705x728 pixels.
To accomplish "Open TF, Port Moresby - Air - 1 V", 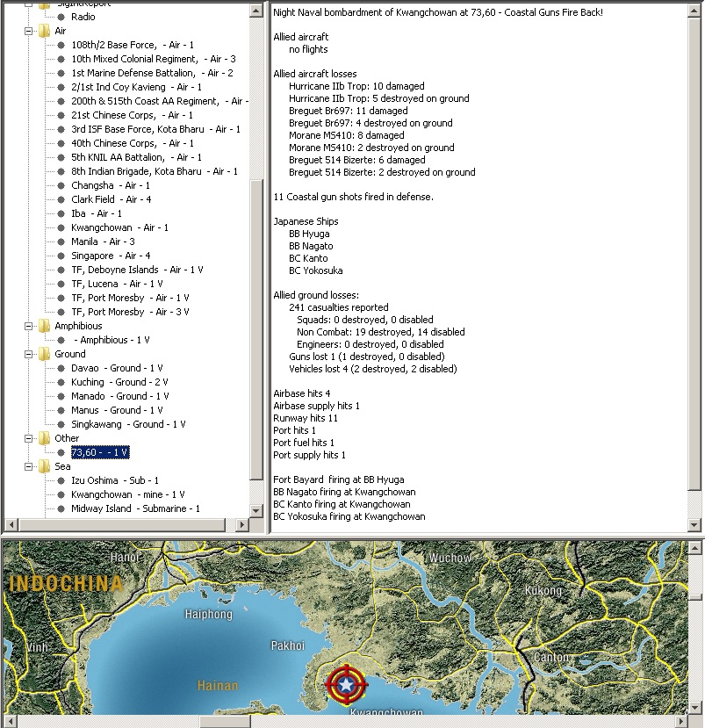I will 130,298.
